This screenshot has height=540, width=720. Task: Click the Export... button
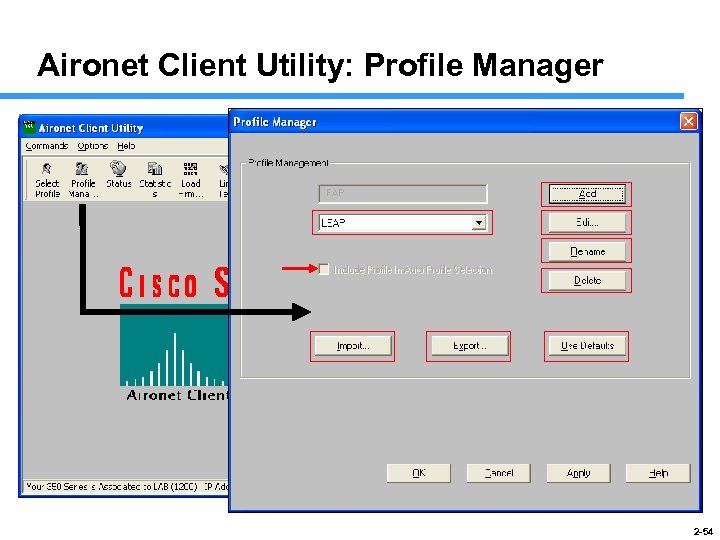click(469, 346)
